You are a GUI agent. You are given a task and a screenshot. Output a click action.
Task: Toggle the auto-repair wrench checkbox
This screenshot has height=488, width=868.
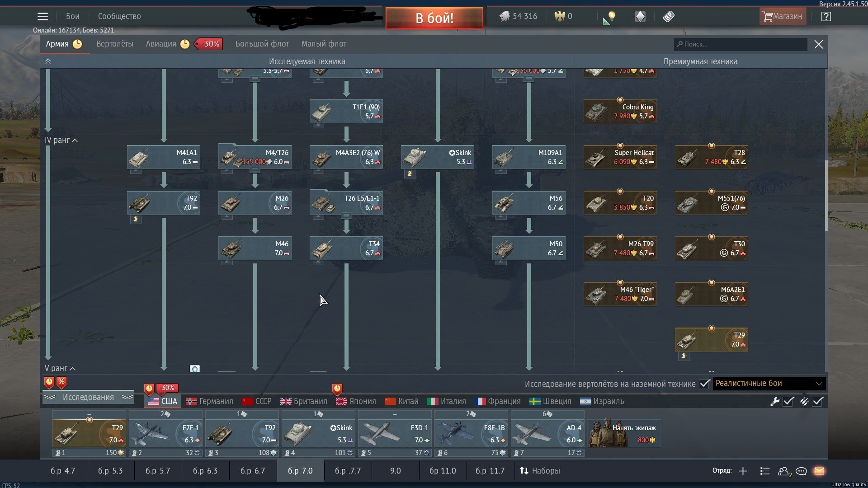click(788, 401)
